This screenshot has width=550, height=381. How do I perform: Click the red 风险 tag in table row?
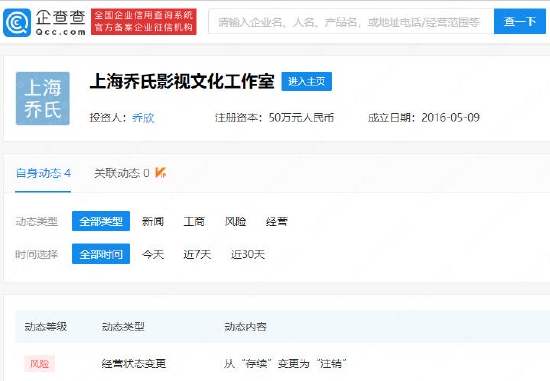coord(40,363)
